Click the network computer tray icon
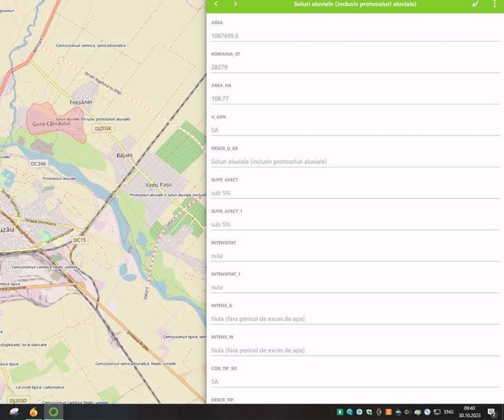The height and width of the screenshot is (420, 504). (x=437, y=412)
